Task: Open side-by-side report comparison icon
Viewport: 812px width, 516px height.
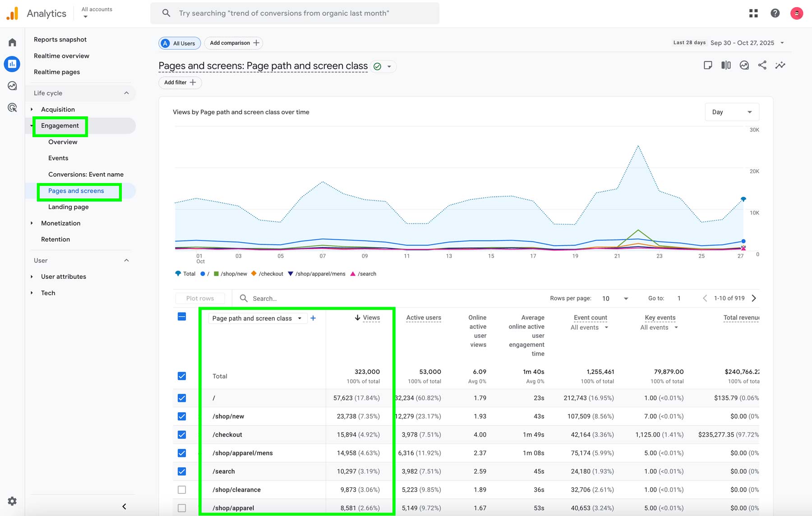Action: pos(725,65)
